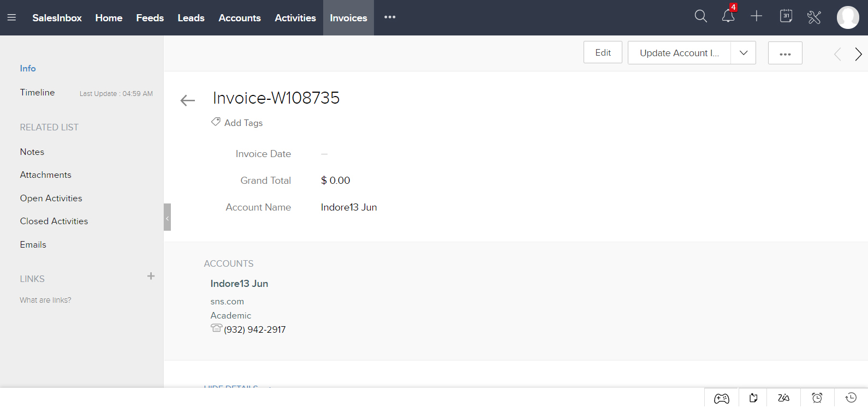
Task: Go to the Home tab
Action: 109,18
